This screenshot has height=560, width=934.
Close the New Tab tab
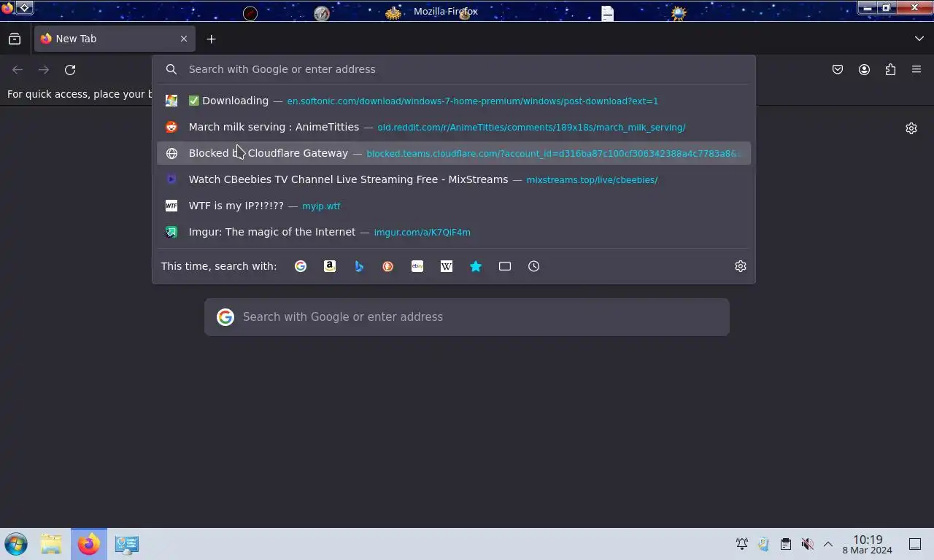pyautogui.click(x=184, y=39)
